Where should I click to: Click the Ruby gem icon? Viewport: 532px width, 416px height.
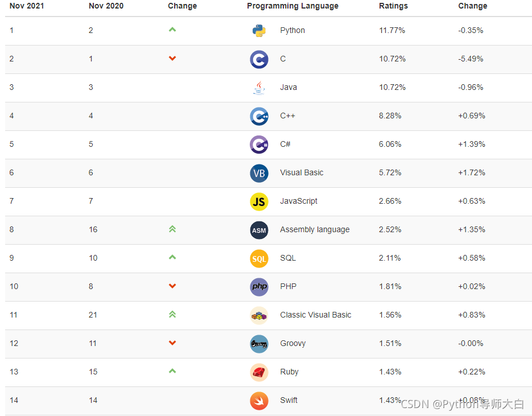click(x=259, y=372)
